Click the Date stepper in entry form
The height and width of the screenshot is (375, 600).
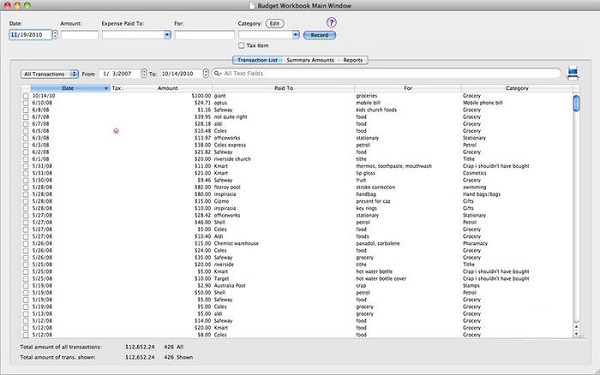pos(55,35)
